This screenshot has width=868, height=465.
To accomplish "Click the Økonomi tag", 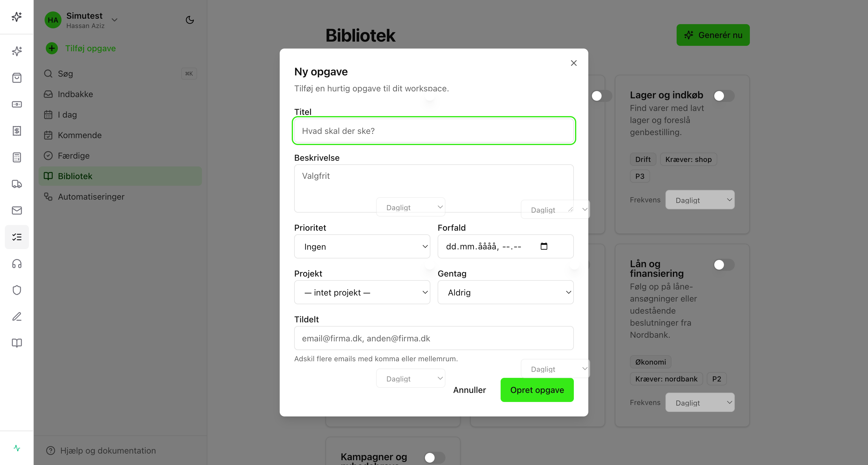I will pos(650,362).
